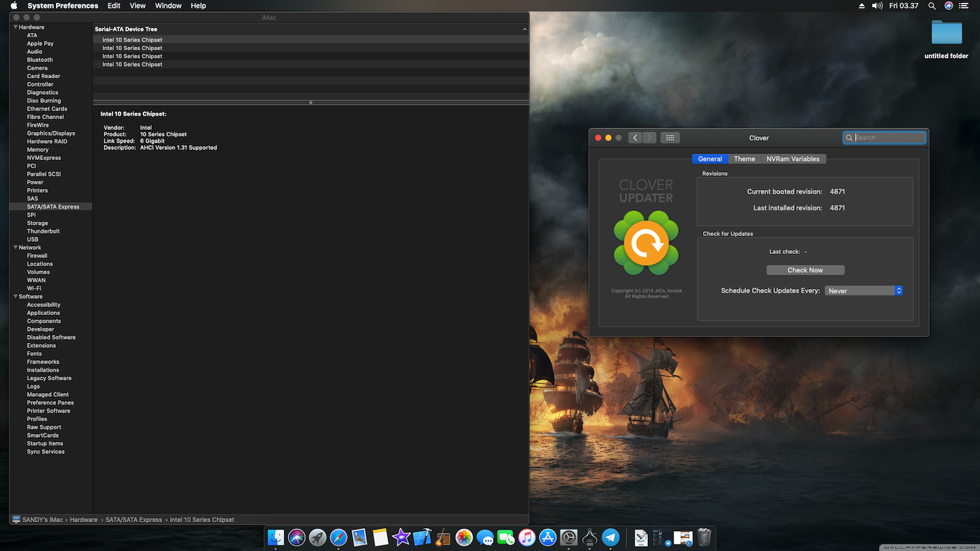Click the forward arrow in Clover window

649,138
